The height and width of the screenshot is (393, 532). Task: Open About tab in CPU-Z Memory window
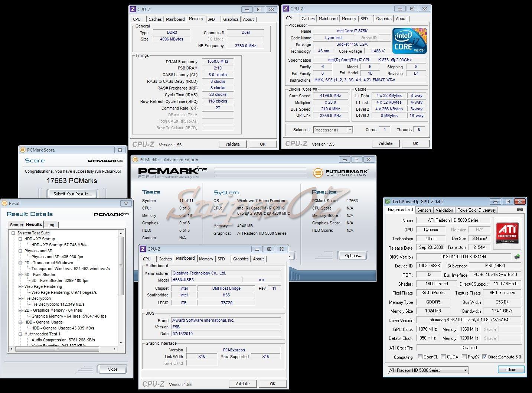point(248,19)
